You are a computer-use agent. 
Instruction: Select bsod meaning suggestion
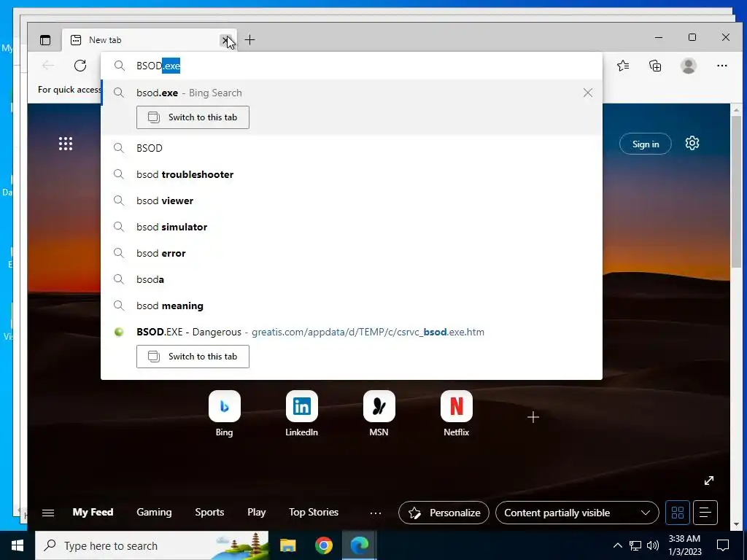click(352, 306)
